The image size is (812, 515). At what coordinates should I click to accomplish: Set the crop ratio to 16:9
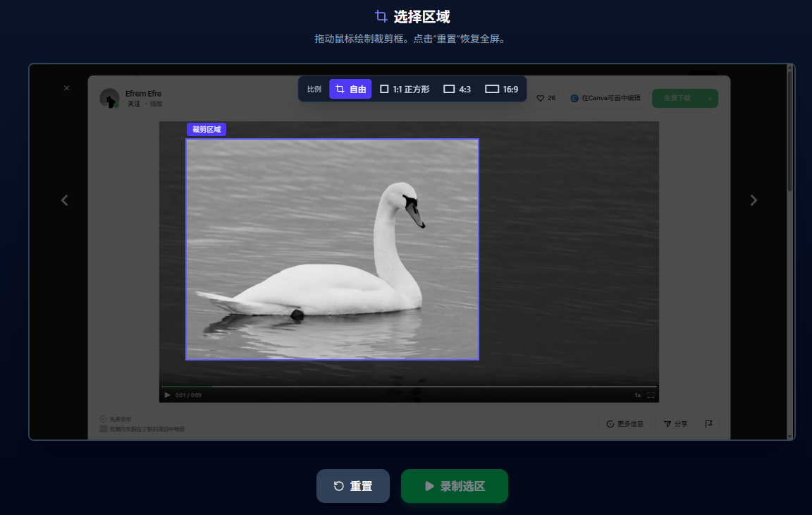pos(501,89)
